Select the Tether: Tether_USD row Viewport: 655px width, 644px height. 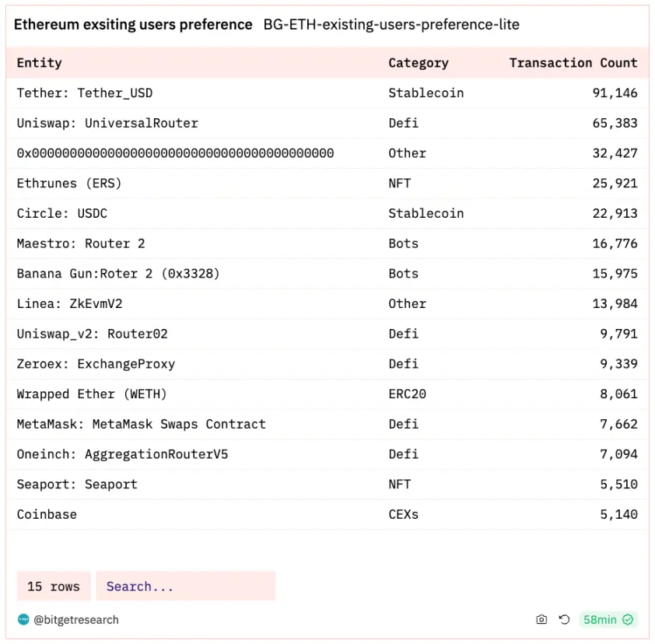pos(85,93)
